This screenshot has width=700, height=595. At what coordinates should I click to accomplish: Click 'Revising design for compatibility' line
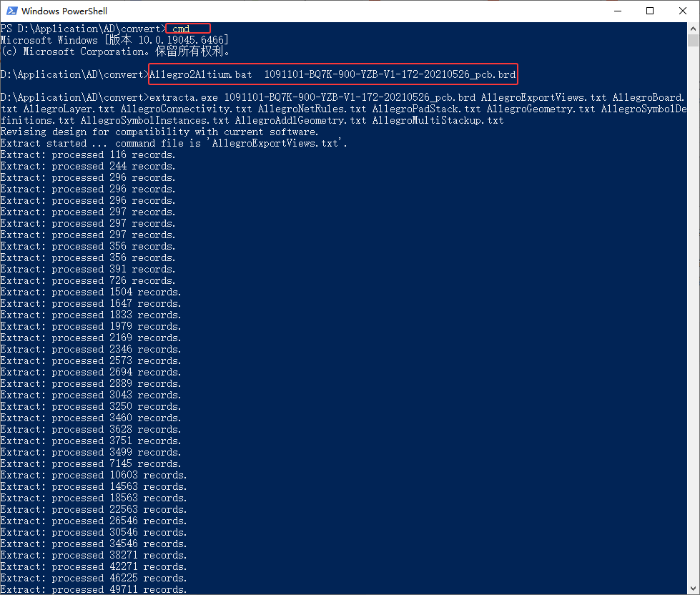click(159, 132)
